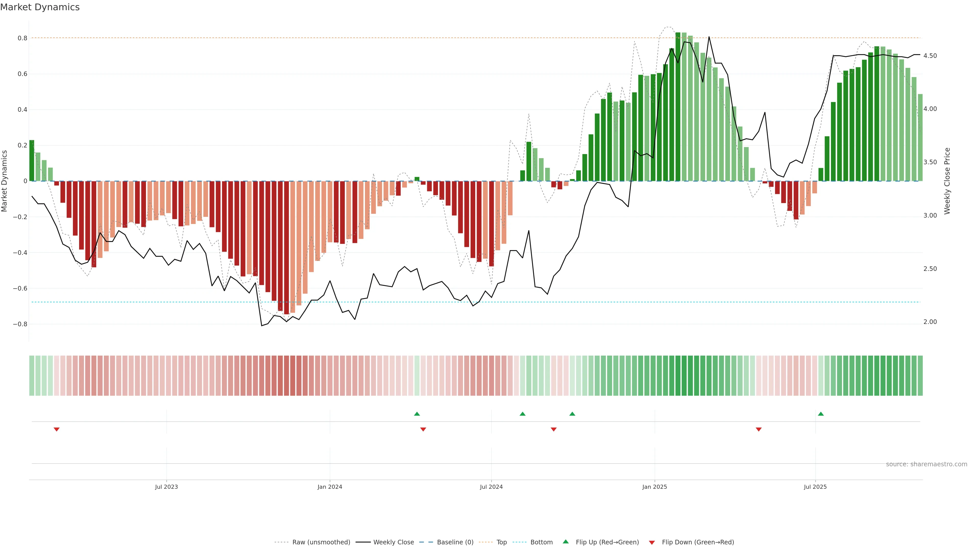Click the first red flip-down marker near 2023

pyautogui.click(x=57, y=429)
